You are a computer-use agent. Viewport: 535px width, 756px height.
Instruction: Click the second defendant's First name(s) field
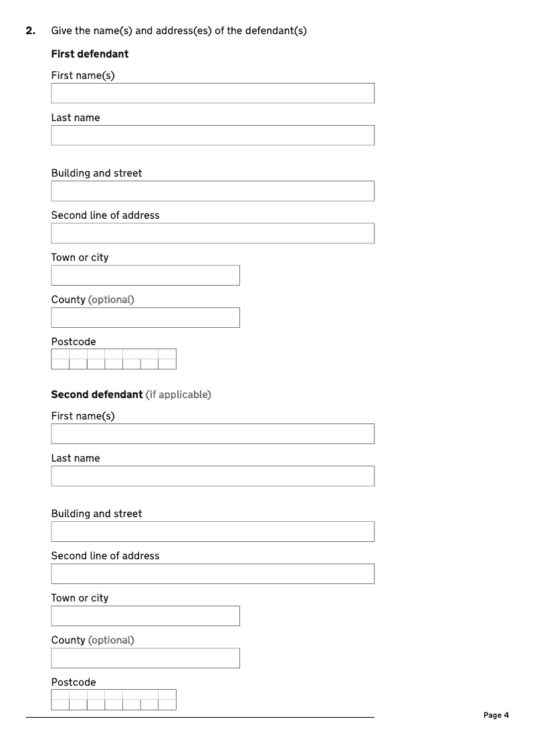(213, 434)
